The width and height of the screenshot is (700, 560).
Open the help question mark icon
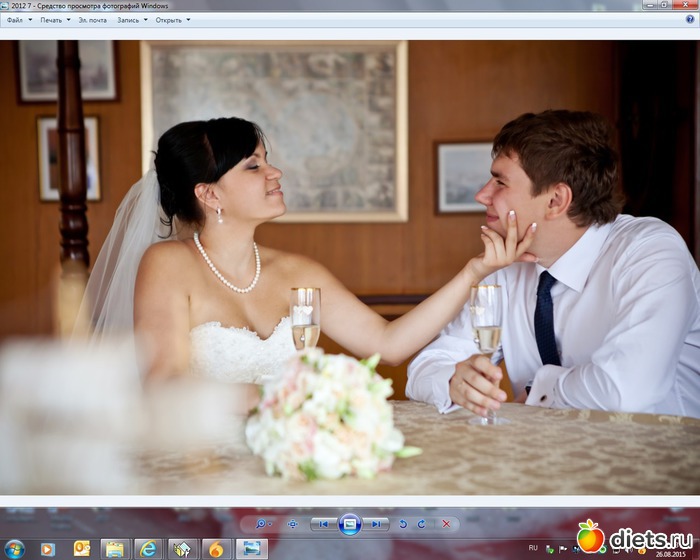[690, 19]
